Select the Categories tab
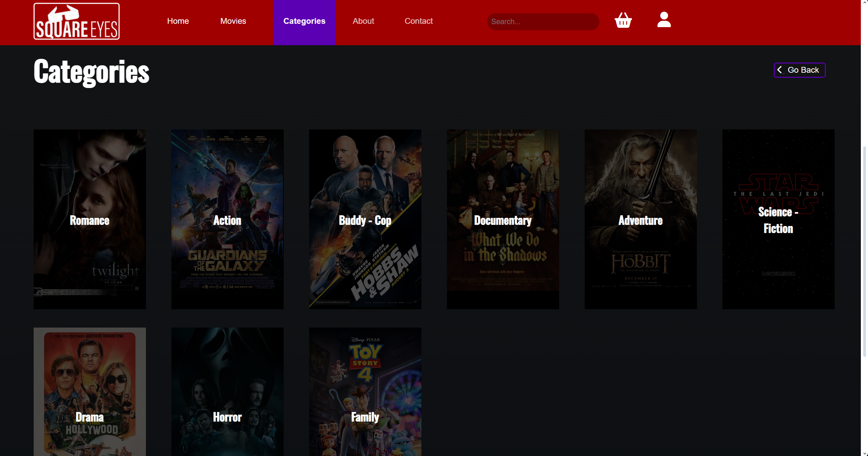 (304, 21)
